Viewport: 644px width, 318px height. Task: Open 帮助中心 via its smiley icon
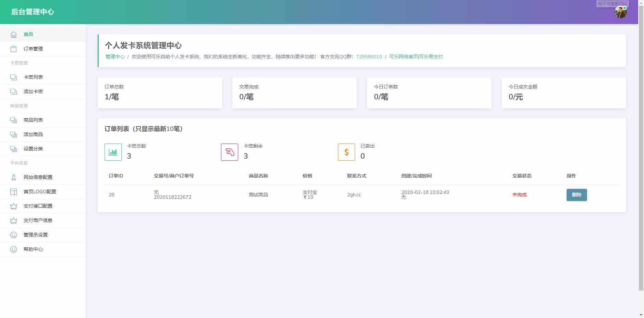coord(13,249)
